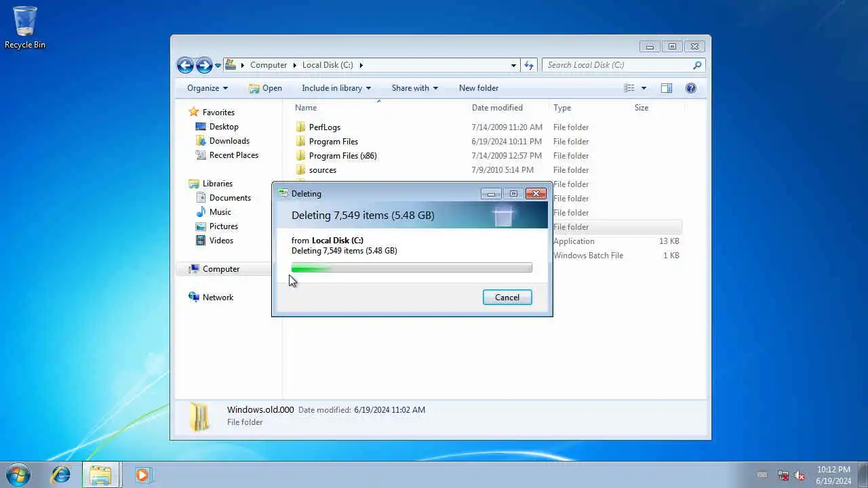Click Local Disk (C:) in the breadcrumb
This screenshot has width=868, height=488.
click(x=328, y=65)
